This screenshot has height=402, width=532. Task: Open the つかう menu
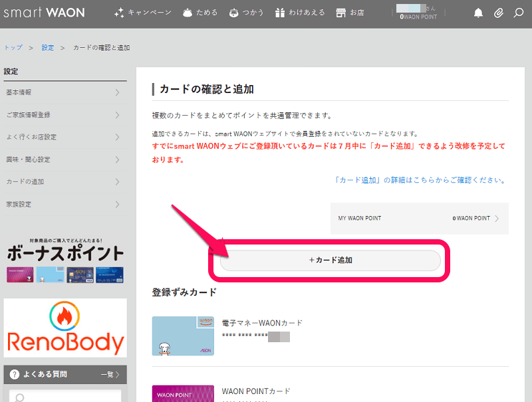(x=246, y=13)
